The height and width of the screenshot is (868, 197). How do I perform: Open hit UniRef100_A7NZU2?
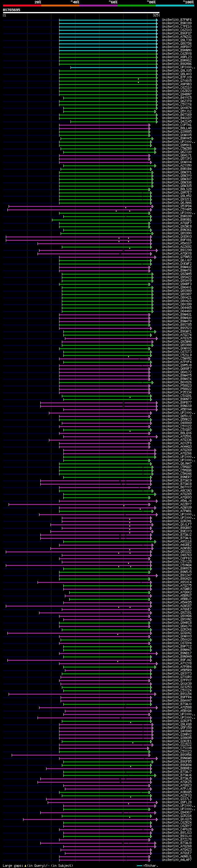pyautogui.click(x=177, y=37)
